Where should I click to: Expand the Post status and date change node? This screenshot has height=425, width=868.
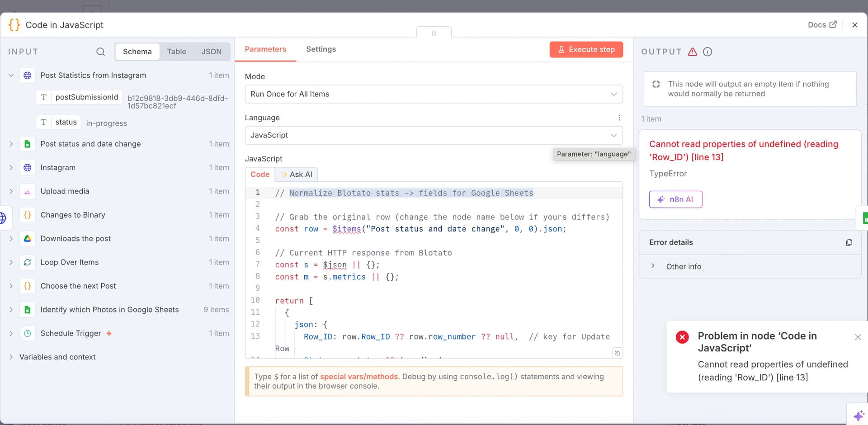11,144
